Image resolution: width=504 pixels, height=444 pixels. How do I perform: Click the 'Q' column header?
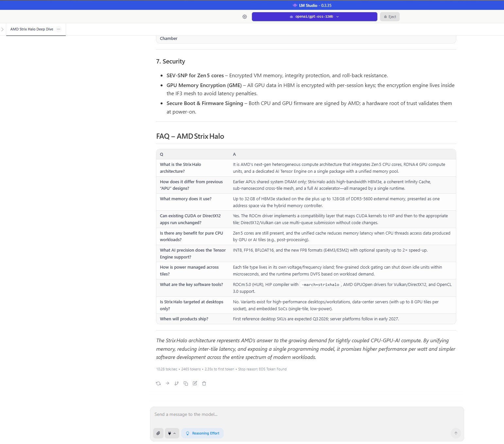pyautogui.click(x=162, y=154)
